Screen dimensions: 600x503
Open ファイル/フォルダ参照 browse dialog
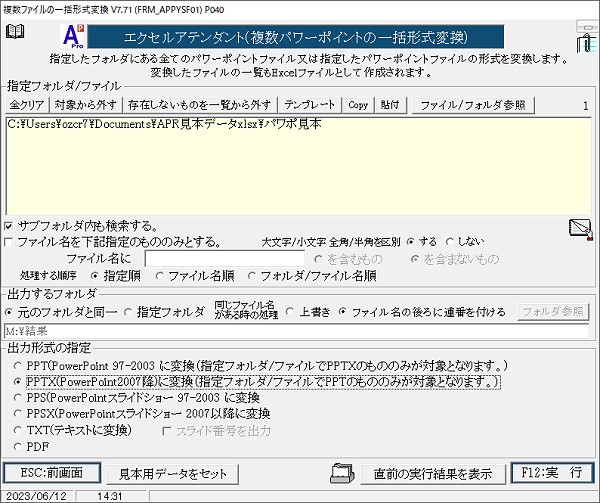pyautogui.click(x=473, y=105)
